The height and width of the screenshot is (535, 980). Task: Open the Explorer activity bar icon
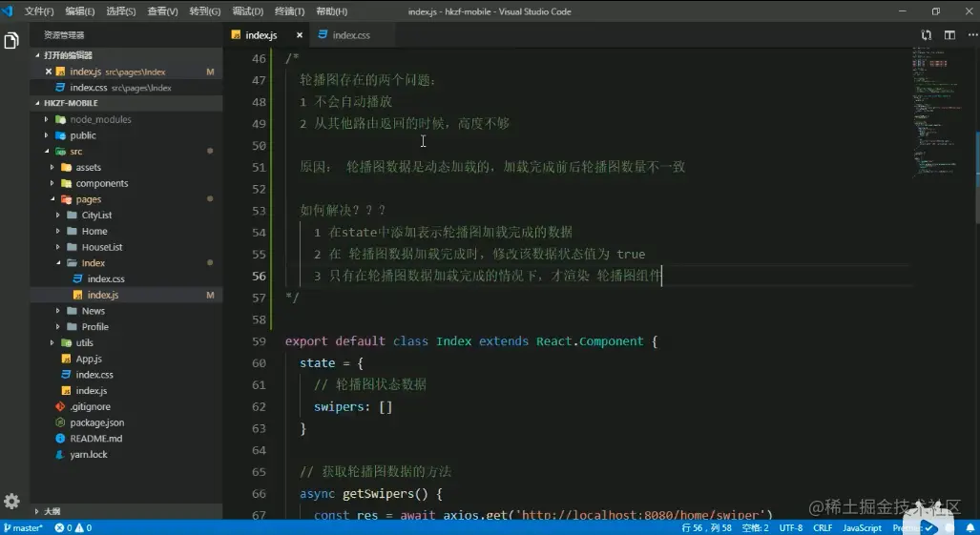(x=11, y=41)
